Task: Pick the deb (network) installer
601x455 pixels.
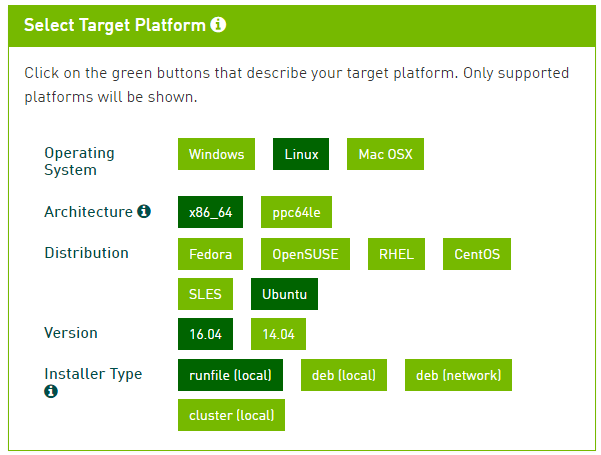Action: pyautogui.click(x=458, y=375)
